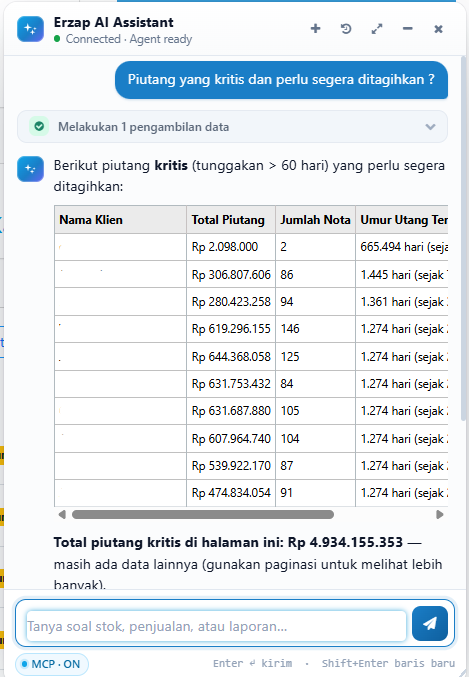Select the 'Rp 631.753.432' cell
The width and height of the screenshot is (469, 677).
pyautogui.click(x=231, y=383)
